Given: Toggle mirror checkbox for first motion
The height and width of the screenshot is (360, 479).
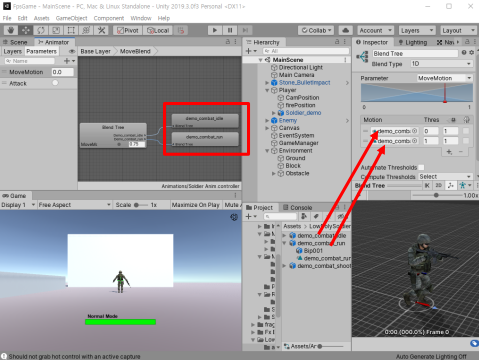Looking at the screenshot, I should pos(466,131).
